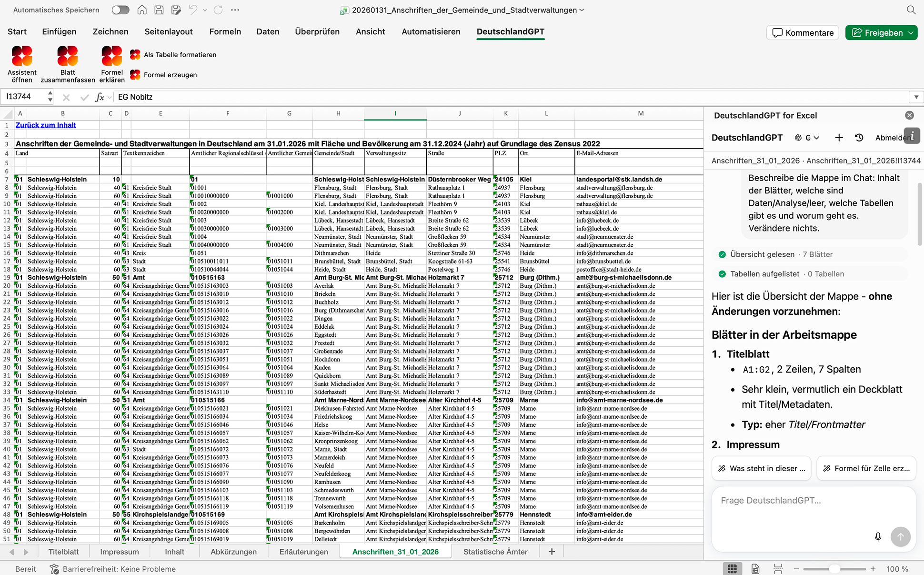Image resolution: width=924 pixels, height=575 pixels.
Task: Switch to Page Layout view icon
Action: [x=755, y=569]
